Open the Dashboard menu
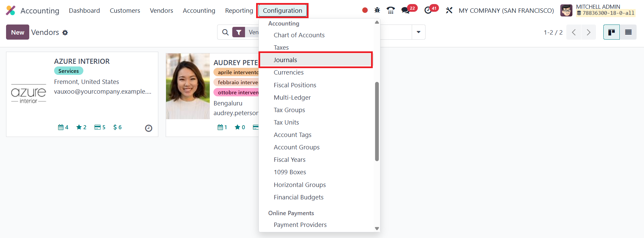This screenshot has width=644, height=238. 84,11
